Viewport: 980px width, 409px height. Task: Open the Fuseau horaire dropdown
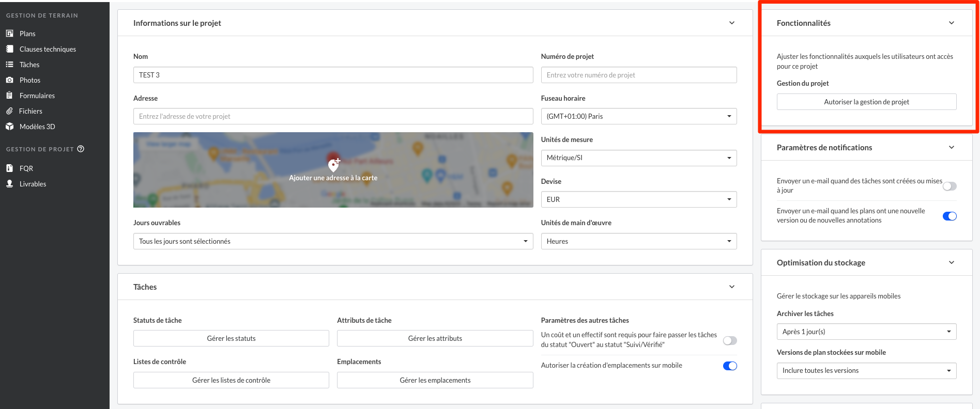(x=639, y=116)
